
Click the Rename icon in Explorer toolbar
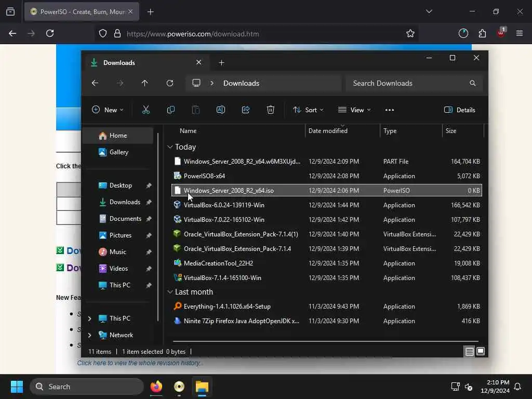coord(220,110)
